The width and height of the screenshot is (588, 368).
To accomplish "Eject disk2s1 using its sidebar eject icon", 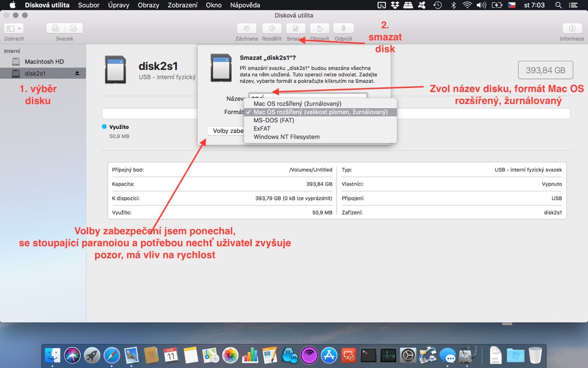I will [77, 73].
